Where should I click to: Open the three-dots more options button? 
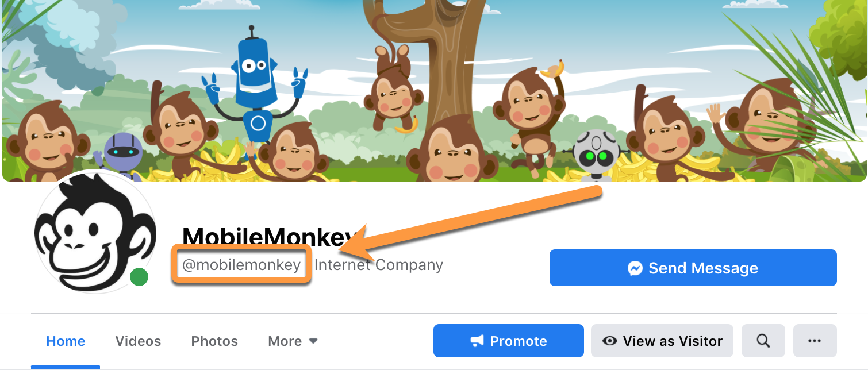(x=815, y=341)
